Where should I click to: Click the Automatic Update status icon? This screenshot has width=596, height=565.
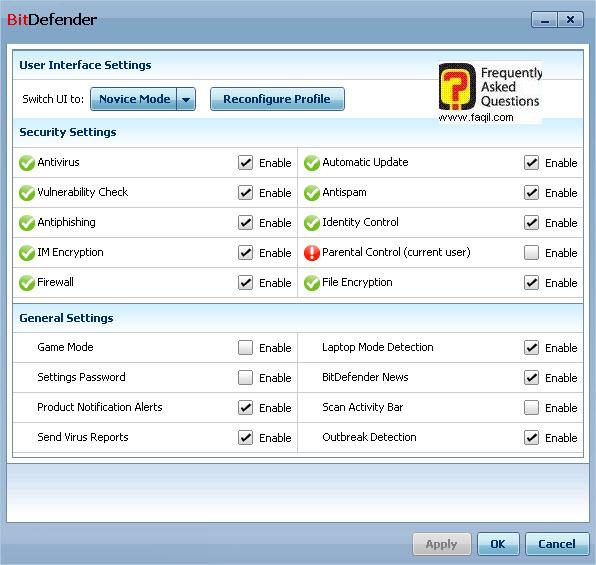[312, 163]
